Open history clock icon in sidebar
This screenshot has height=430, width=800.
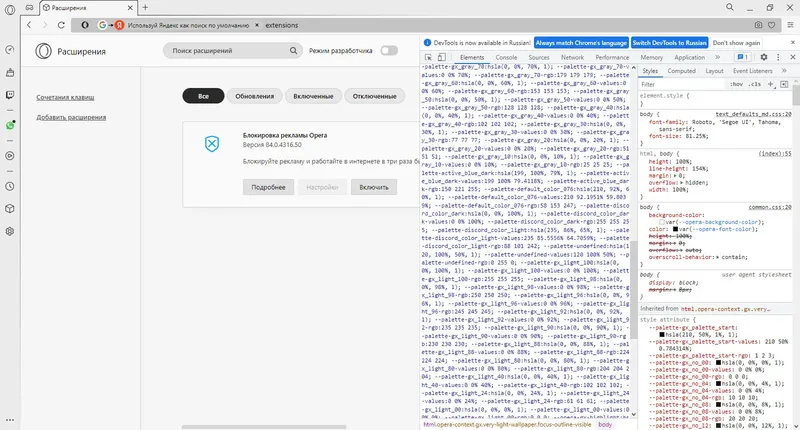(x=10, y=187)
